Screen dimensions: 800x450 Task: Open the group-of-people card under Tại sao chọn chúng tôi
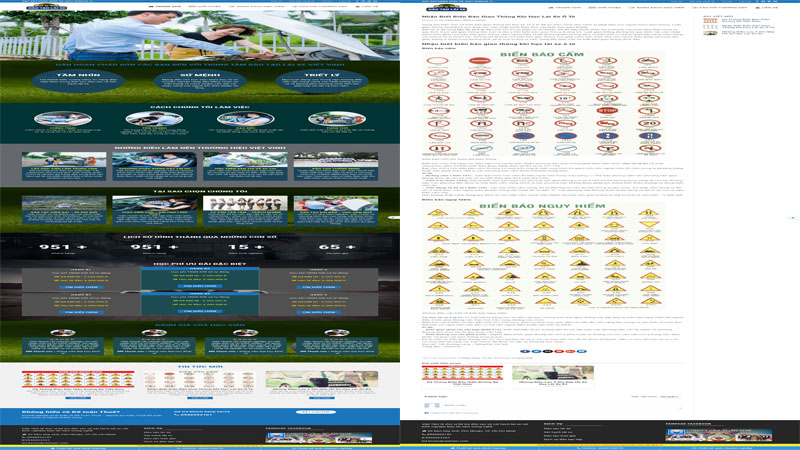pyautogui.click(x=245, y=210)
